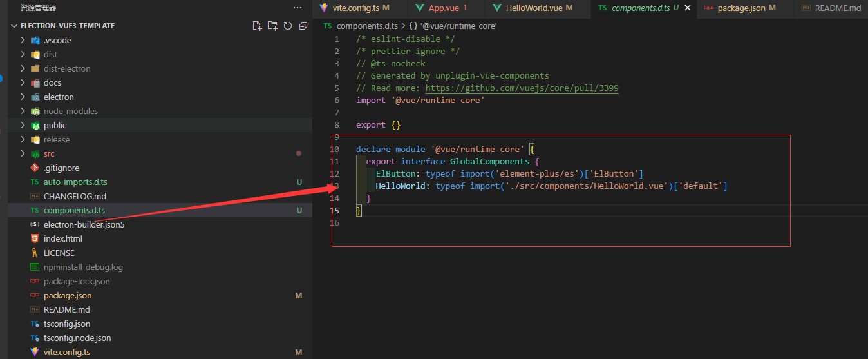Click the dist folder icon

click(x=35, y=54)
